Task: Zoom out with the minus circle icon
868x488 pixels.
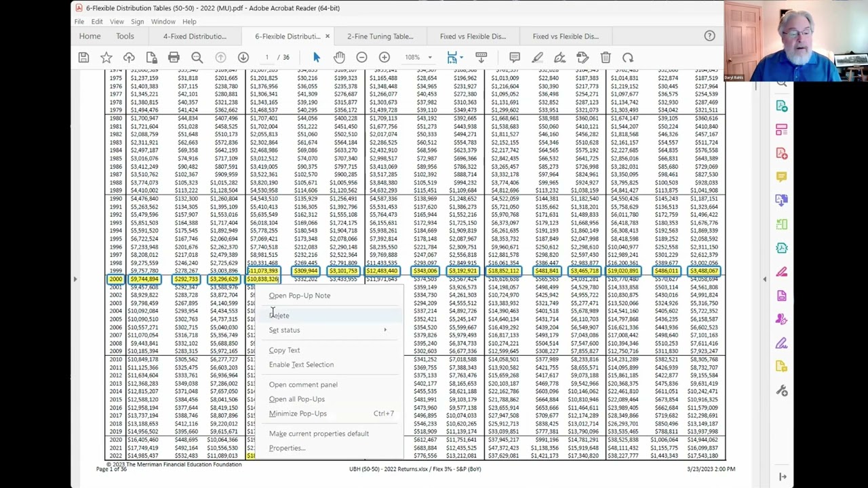Action: pyautogui.click(x=361, y=58)
